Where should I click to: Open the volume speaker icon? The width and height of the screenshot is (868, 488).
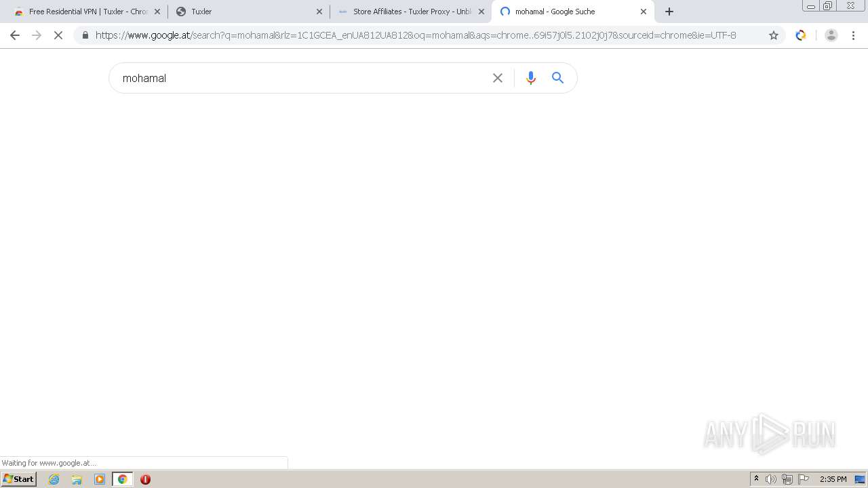point(771,479)
